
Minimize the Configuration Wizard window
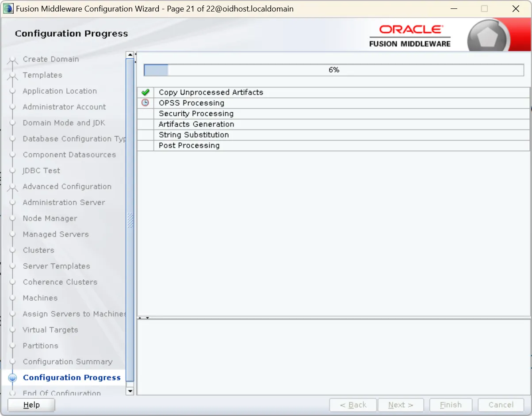453,9
